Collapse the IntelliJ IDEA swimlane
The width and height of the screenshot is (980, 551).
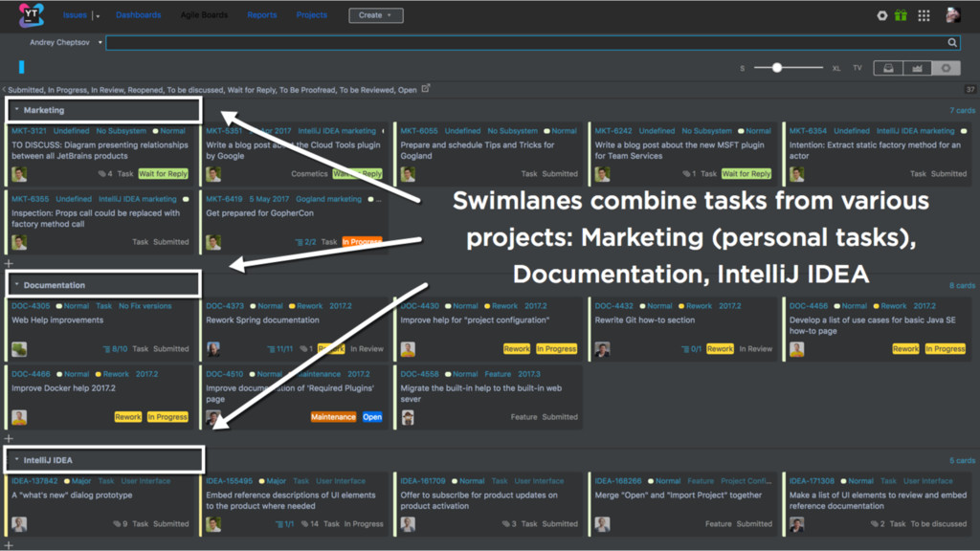[17, 459]
